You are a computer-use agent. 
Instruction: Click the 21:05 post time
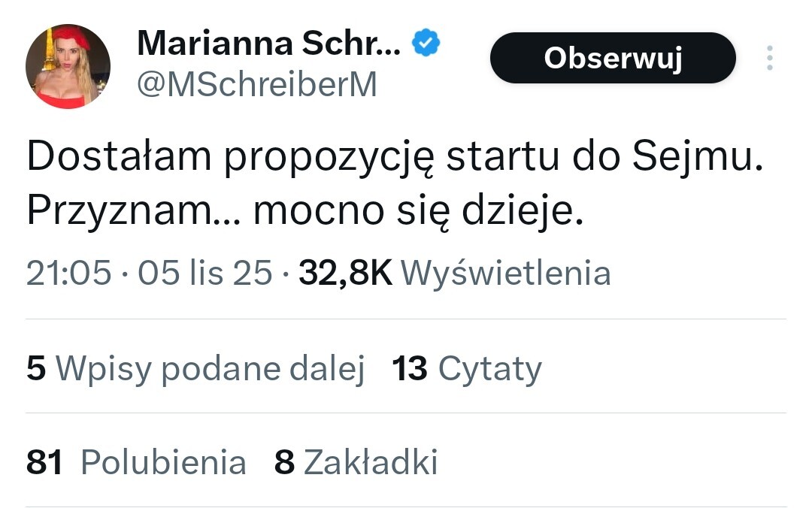69,274
